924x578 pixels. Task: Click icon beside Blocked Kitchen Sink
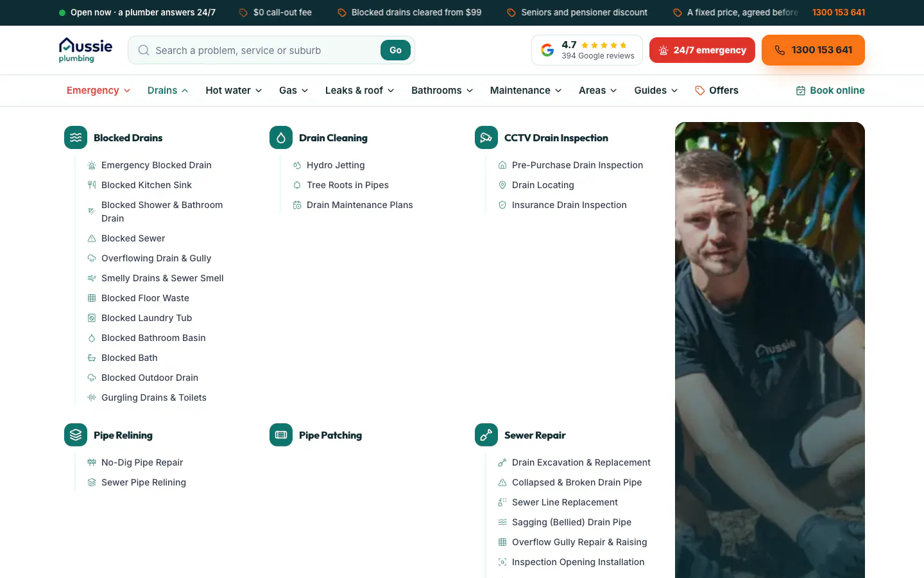(92, 185)
